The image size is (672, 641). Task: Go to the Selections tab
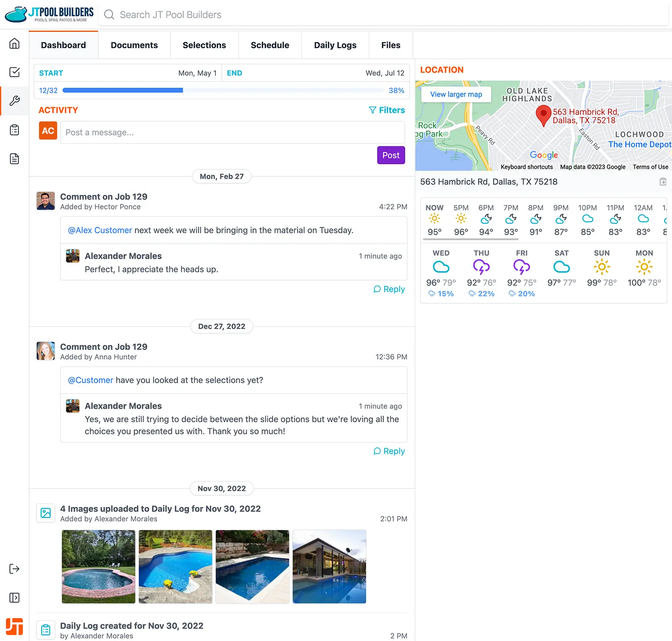point(204,45)
